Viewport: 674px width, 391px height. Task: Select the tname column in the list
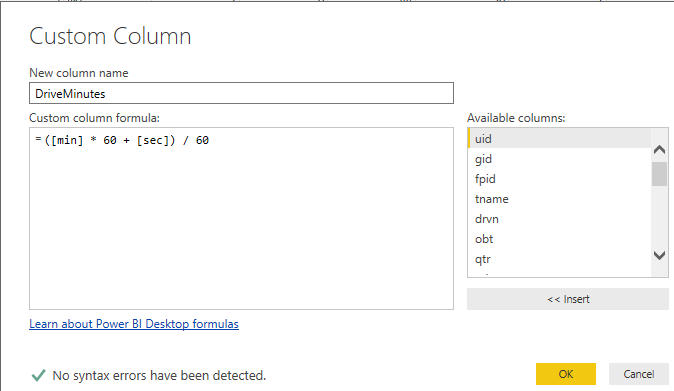click(560, 199)
